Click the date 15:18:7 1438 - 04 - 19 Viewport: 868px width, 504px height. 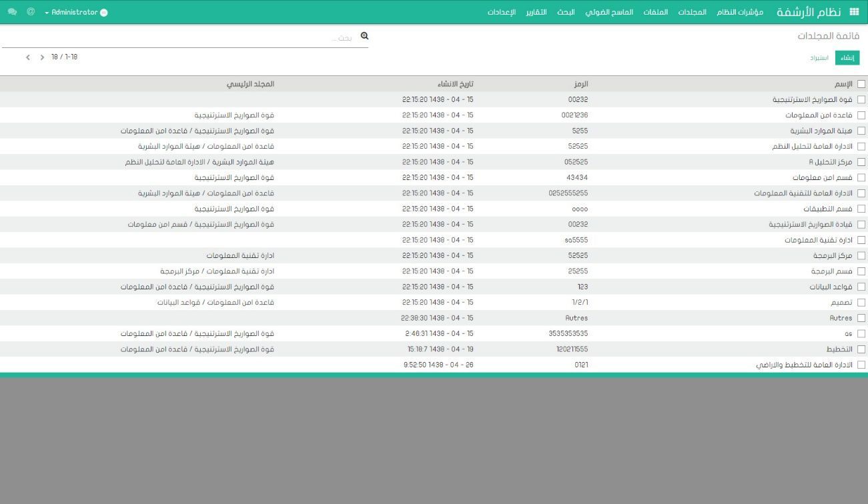(440, 349)
